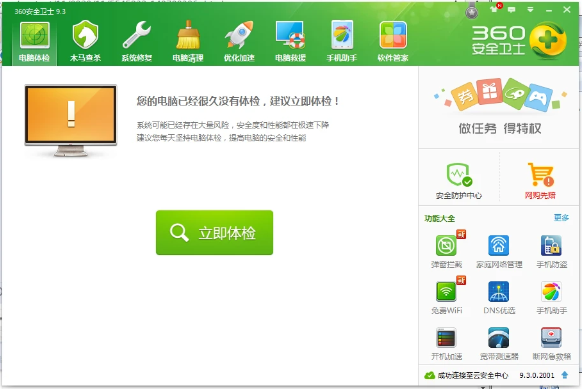Switch to 系统修复 wrench tab
The width and height of the screenshot is (582, 389).
(137, 42)
